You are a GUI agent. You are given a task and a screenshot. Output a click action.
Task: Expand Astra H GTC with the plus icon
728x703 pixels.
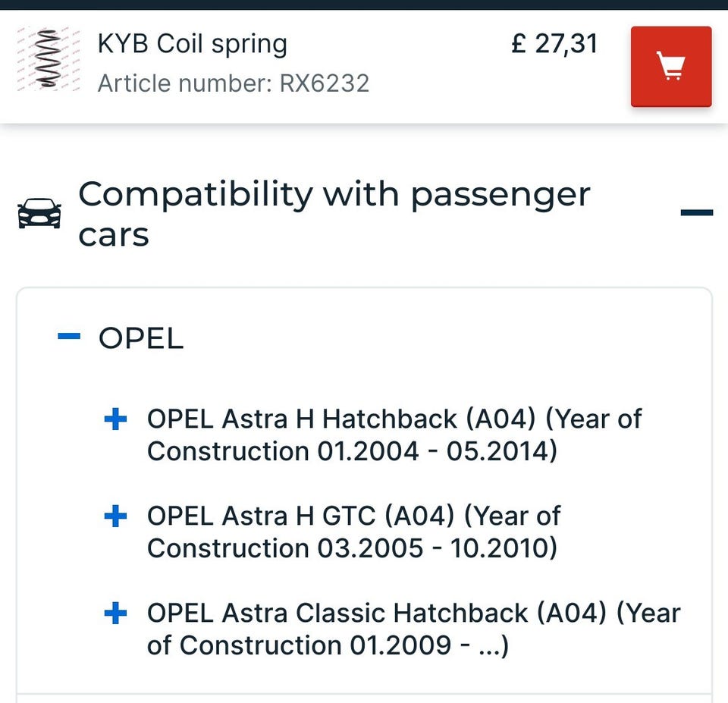pos(115,516)
